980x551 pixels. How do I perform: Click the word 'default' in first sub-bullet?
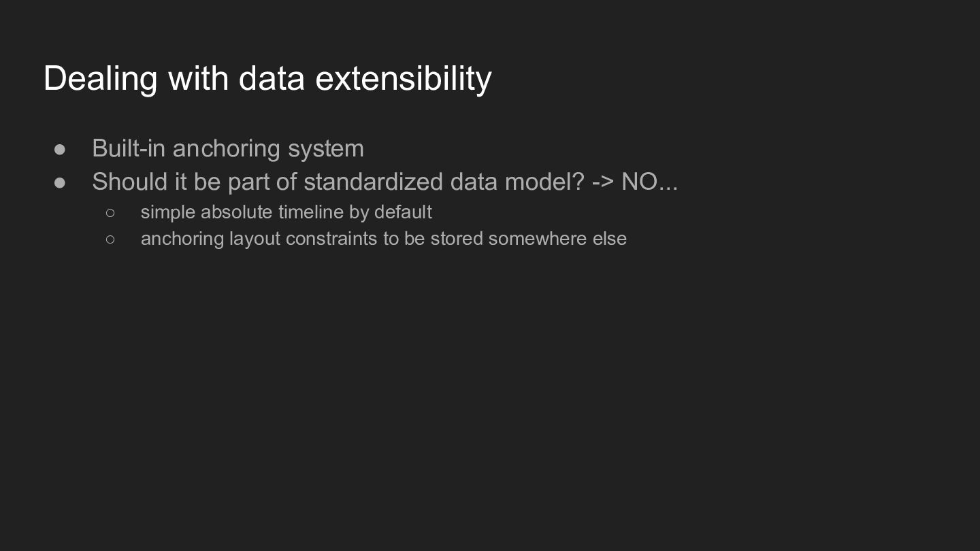click(403, 212)
